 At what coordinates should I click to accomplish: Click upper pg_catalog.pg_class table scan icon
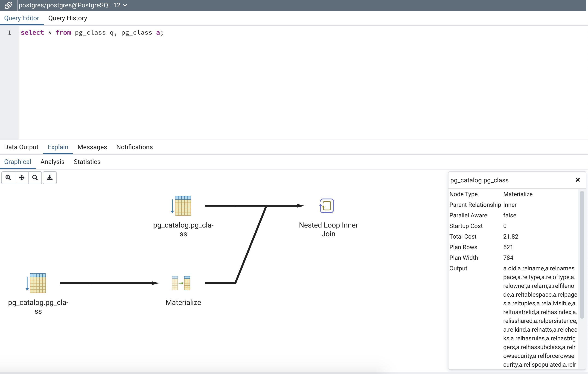pos(181,206)
